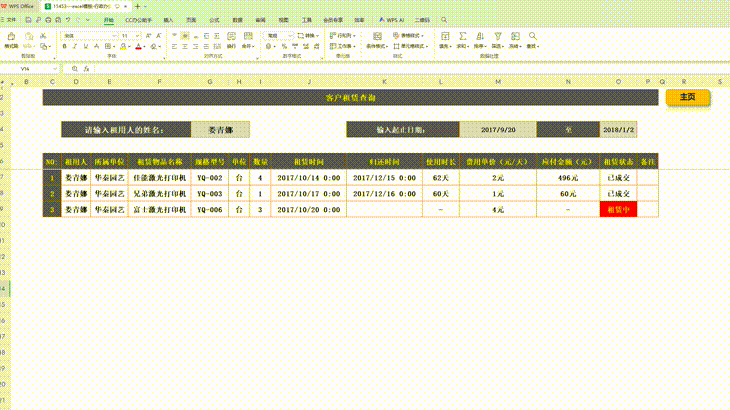Open the number format dropdown
Screen dimensions: 730x410
(291, 36)
